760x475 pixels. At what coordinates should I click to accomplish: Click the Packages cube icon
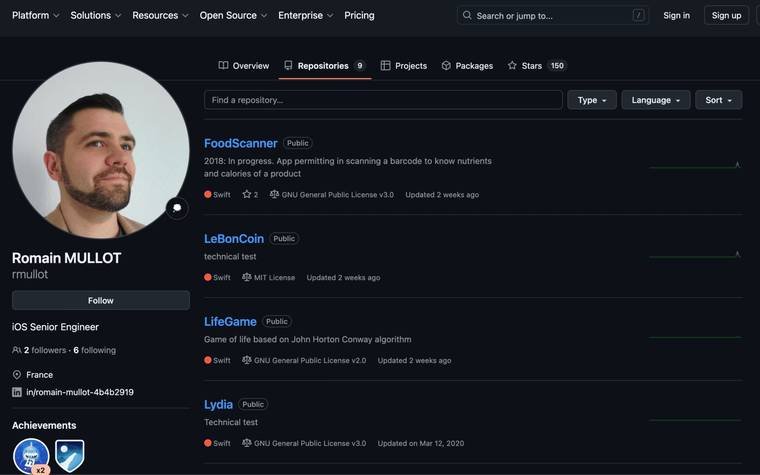446,65
